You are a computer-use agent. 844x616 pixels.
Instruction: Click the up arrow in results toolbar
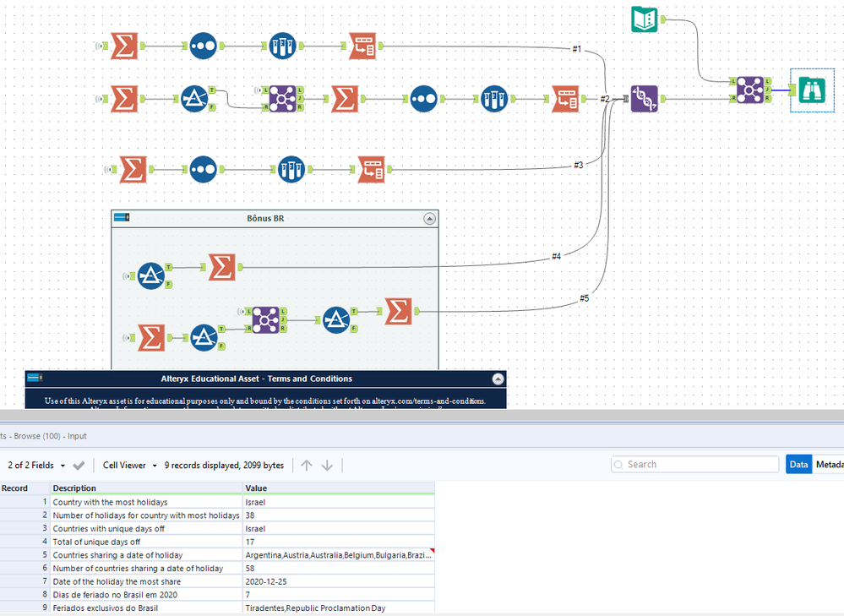pos(307,466)
